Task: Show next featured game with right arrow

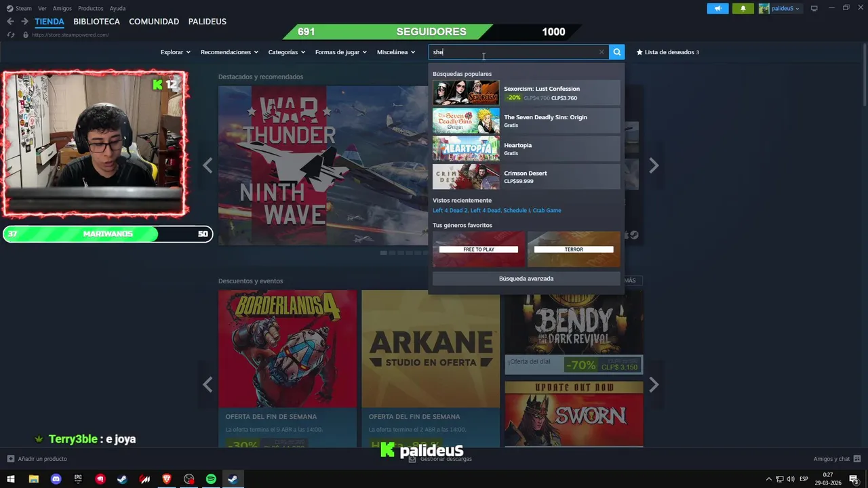Action: point(654,165)
